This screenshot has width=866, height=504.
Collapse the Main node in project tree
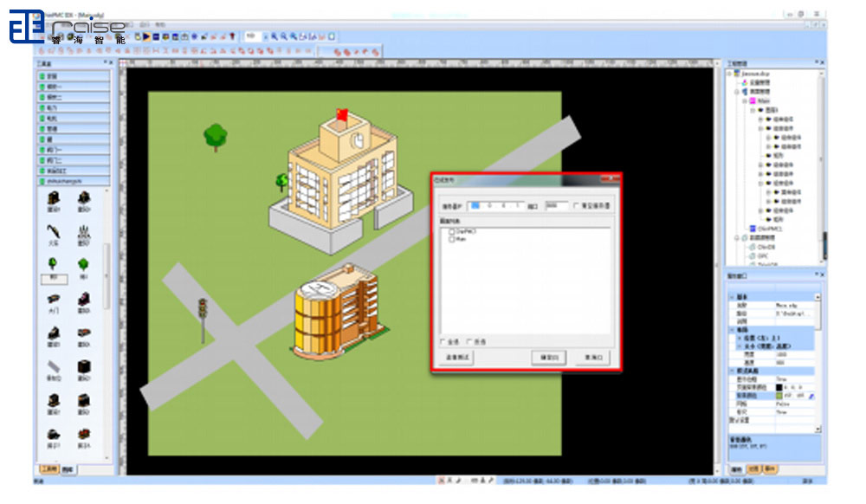746,101
